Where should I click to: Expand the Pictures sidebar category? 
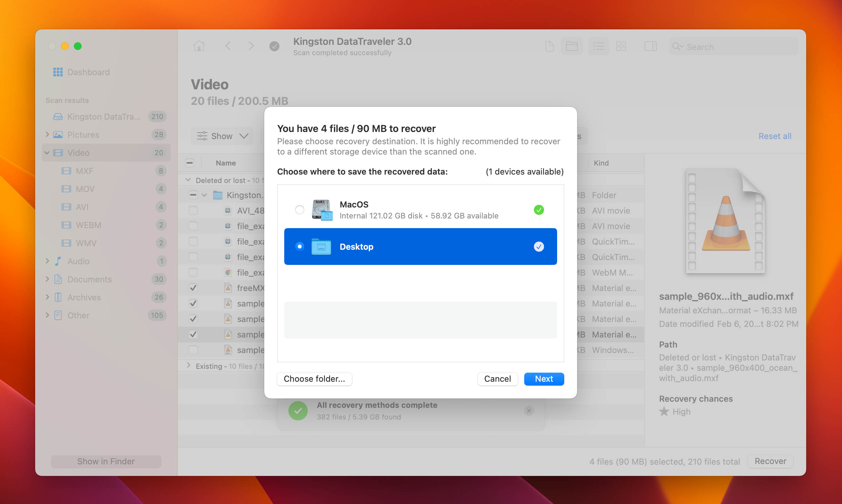coord(47,135)
